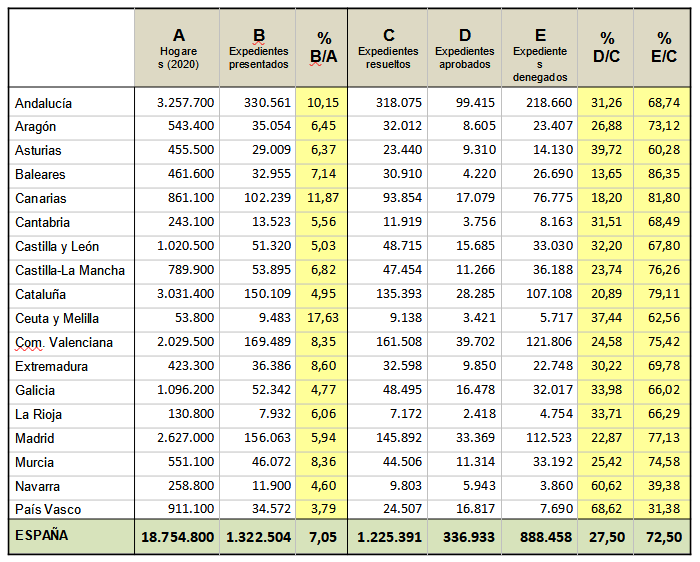Select Galicia approved value 16.478
This screenshot has height=562, width=700.
pyautogui.click(x=475, y=390)
